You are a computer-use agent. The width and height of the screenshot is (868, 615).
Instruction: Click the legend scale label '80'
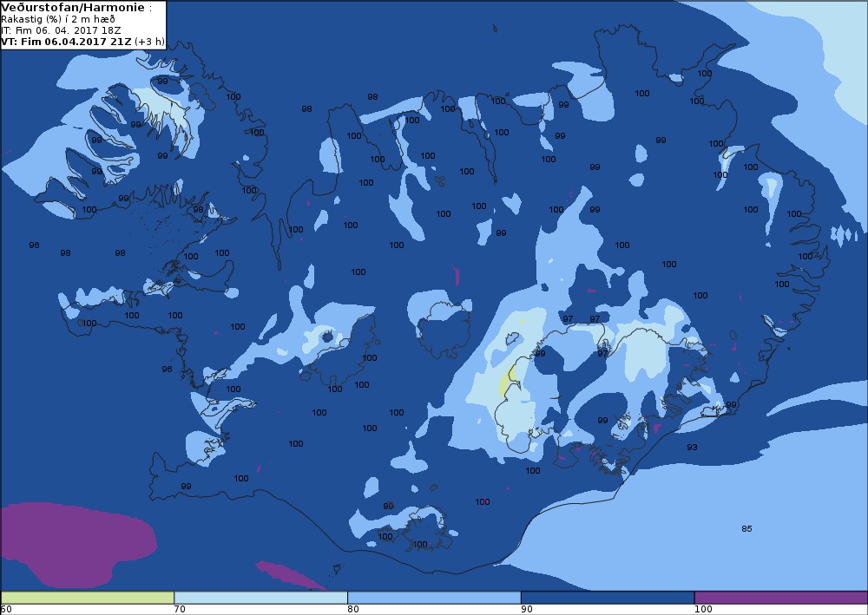point(353,610)
